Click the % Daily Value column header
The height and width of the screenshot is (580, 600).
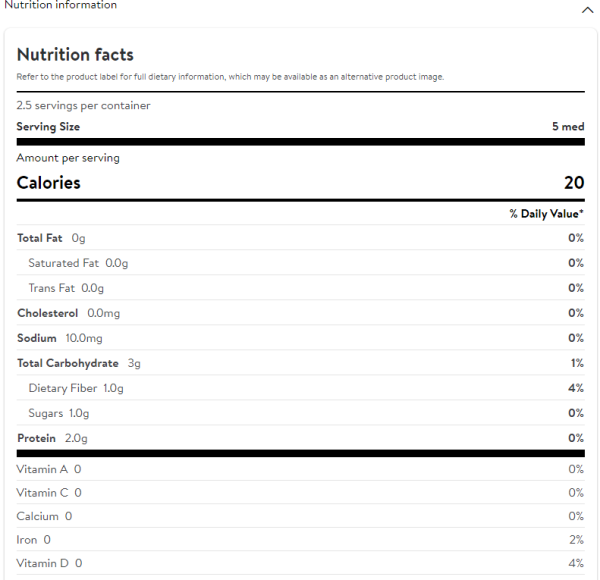point(546,214)
